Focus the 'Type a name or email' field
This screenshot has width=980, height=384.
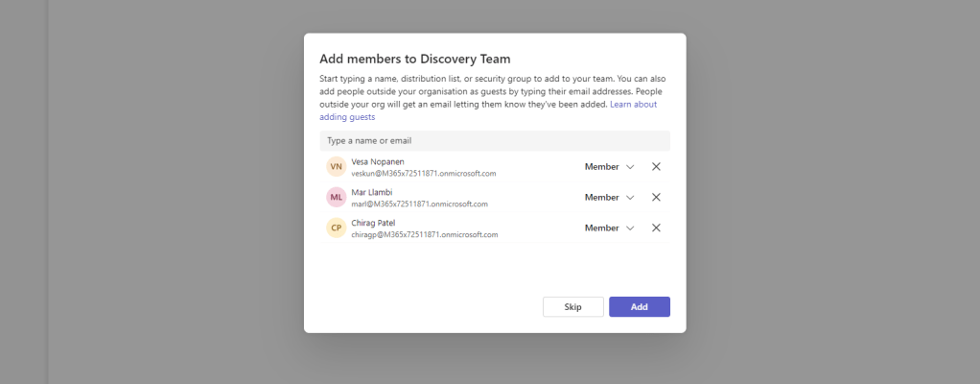click(x=494, y=140)
